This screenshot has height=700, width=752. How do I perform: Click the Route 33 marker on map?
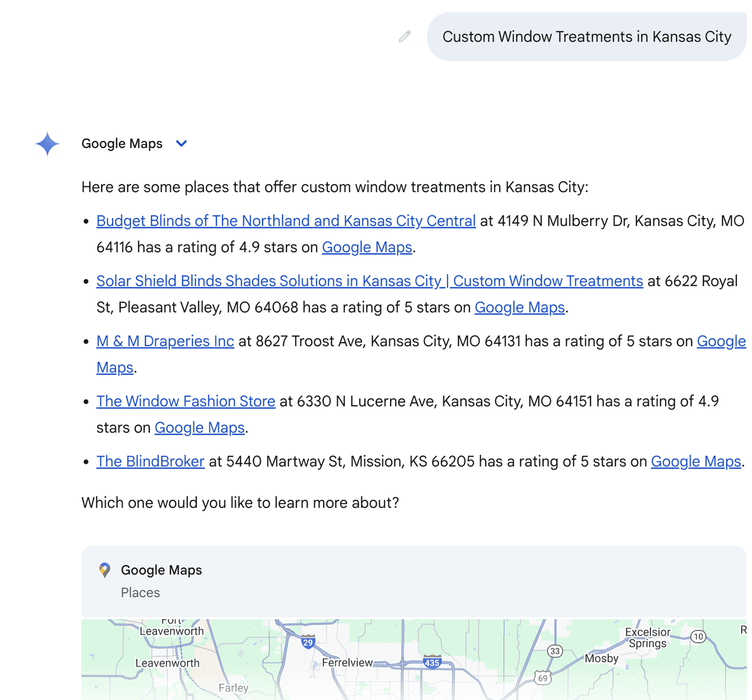pyautogui.click(x=555, y=651)
